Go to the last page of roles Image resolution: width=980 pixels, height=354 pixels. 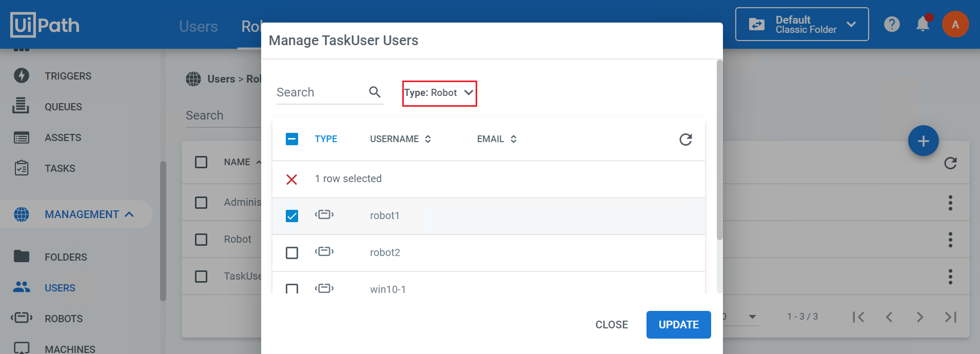tap(951, 317)
